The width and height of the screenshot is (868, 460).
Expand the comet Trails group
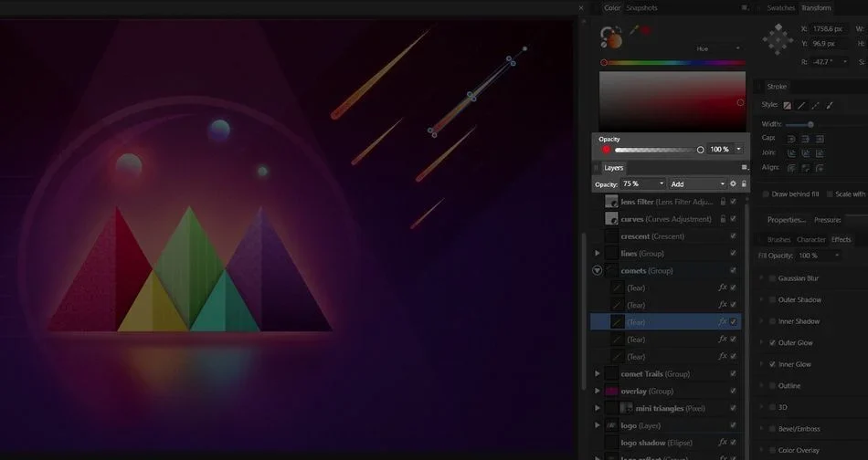[598, 374]
